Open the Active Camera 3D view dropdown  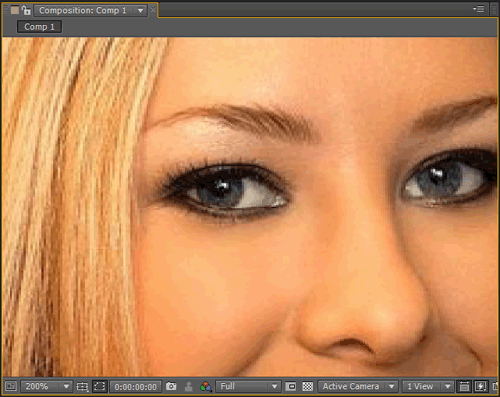pyautogui.click(x=358, y=386)
